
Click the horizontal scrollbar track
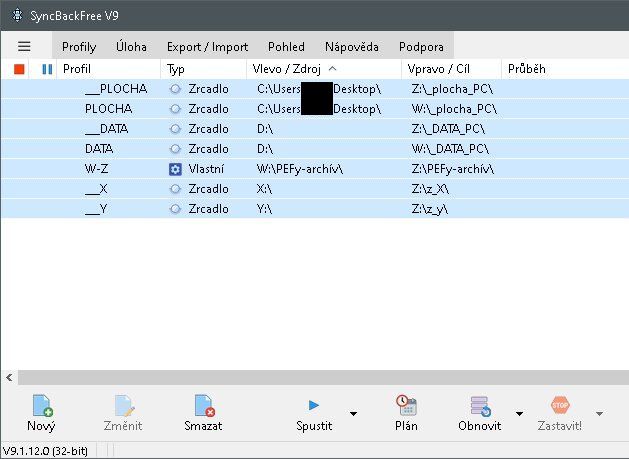pyautogui.click(x=323, y=378)
